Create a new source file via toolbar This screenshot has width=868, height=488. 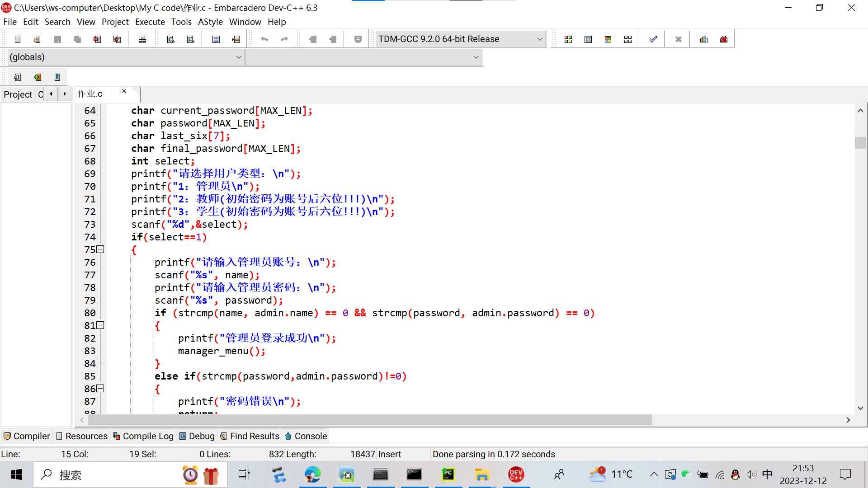click(x=18, y=39)
